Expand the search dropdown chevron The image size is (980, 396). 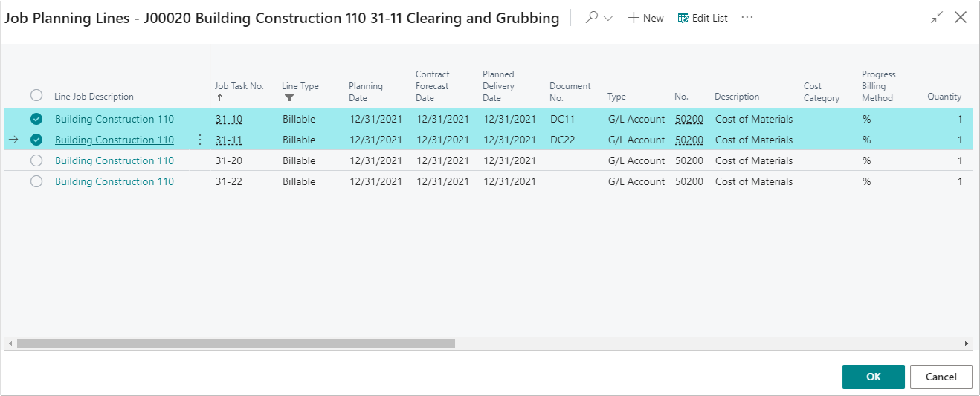point(608,19)
